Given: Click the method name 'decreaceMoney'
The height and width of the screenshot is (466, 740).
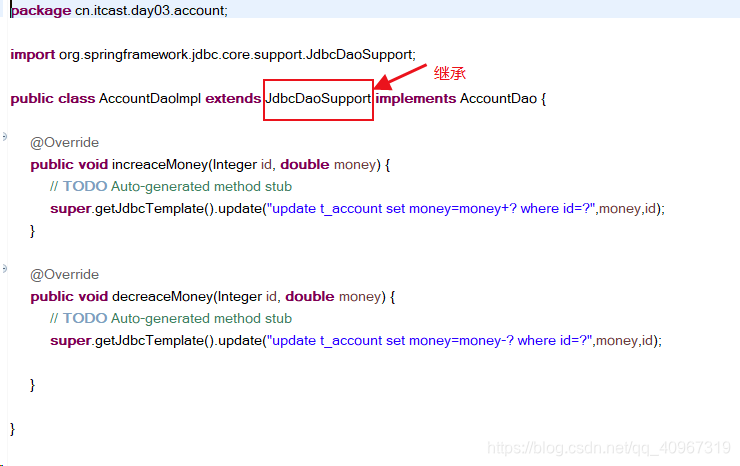Looking at the screenshot, I should [x=162, y=296].
